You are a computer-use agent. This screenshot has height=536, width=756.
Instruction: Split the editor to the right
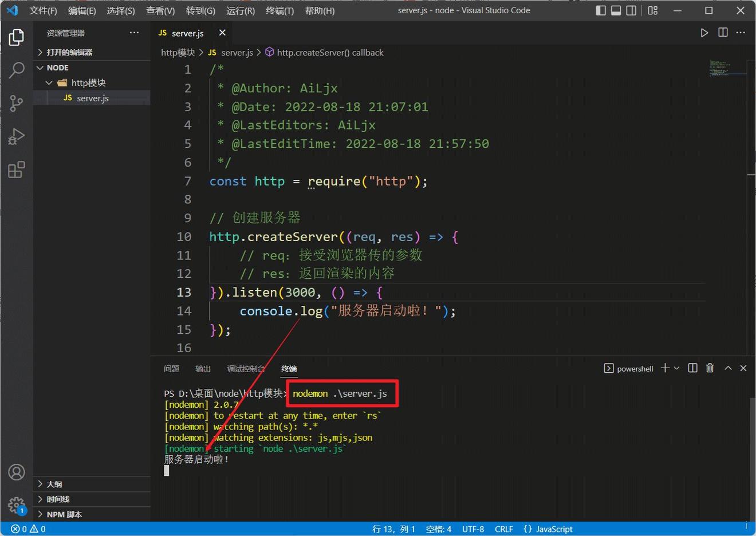pyautogui.click(x=723, y=33)
